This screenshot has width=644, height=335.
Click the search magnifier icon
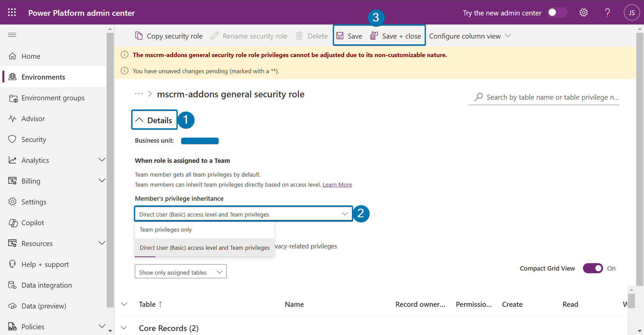(479, 97)
